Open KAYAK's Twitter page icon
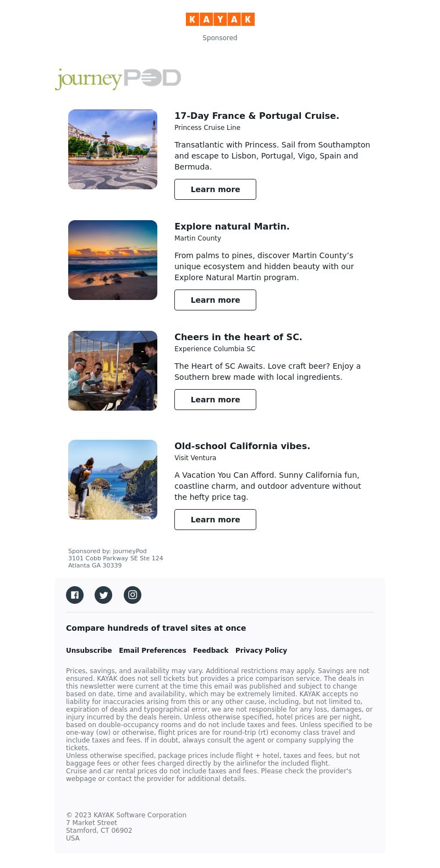Viewport: 440px width, 868px height. (x=103, y=595)
